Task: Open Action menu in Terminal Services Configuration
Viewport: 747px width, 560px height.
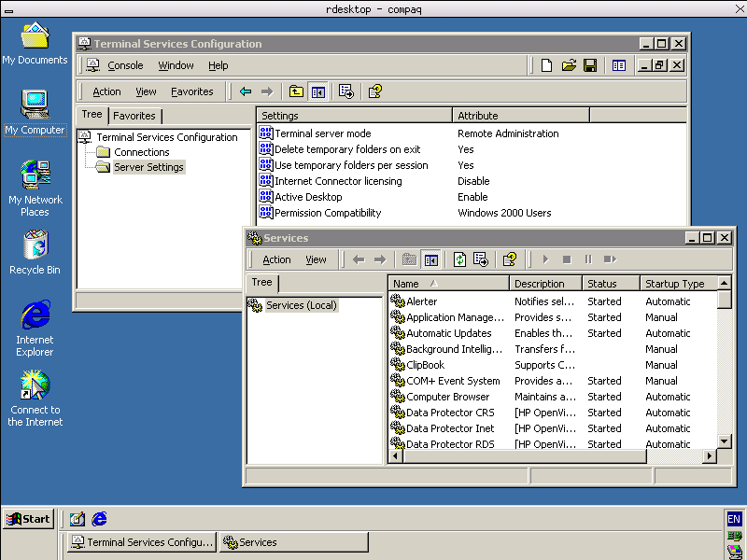Action: 106,91
